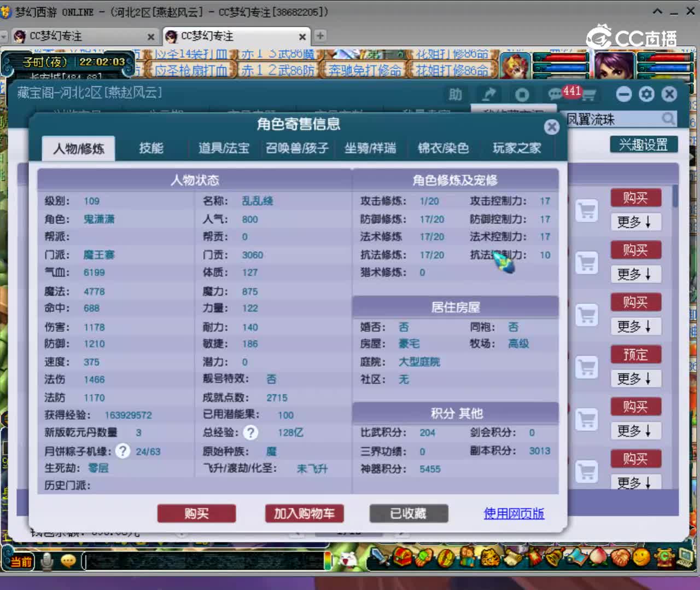The image size is (700, 590).
Task: Click the computer system icon in bottom toolbar
Action: 686,557
